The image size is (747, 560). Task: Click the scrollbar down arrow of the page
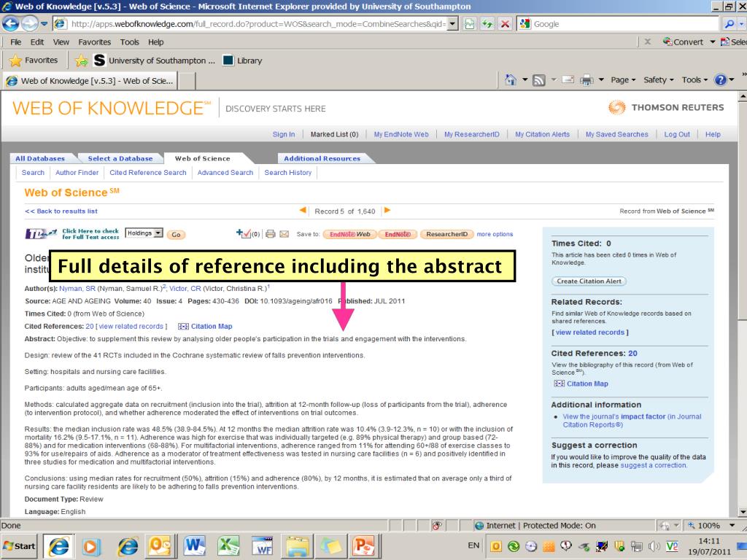click(742, 513)
